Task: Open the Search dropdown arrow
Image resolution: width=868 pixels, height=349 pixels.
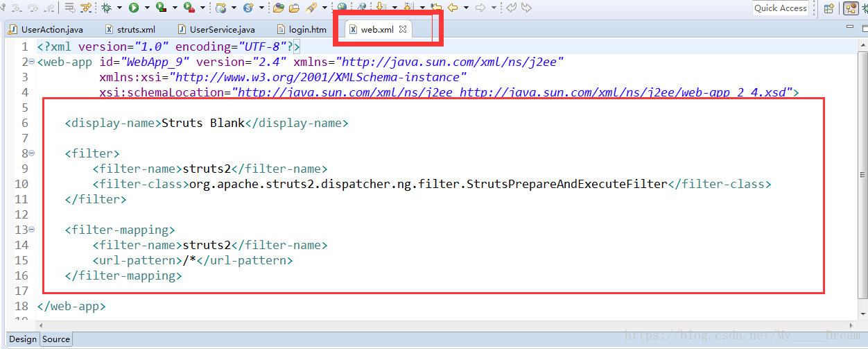Action: (x=324, y=8)
